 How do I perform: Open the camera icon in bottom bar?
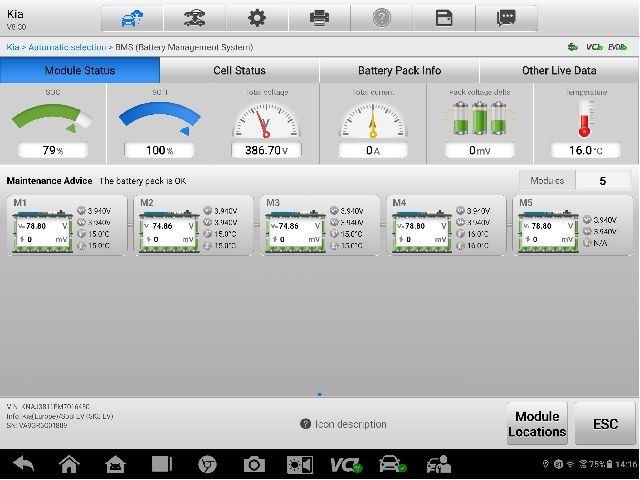coord(254,464)
